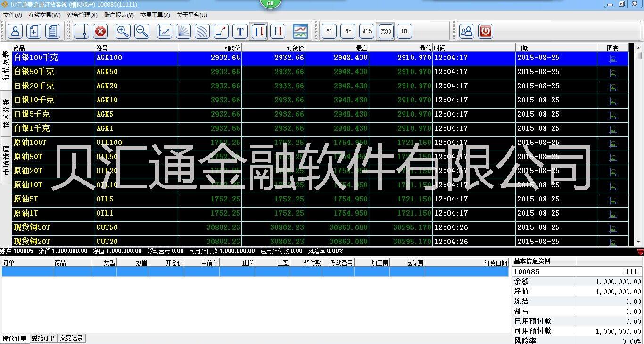Viewport: 644px width, 344px height.
Task: Switch to the 技术分析 side tab
Action: coord(6,113)
